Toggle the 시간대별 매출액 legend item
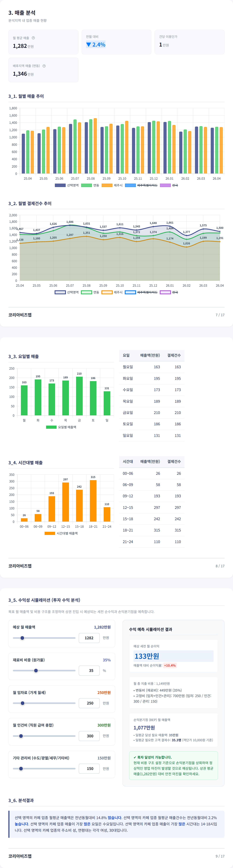233x868 pixels. pyautogui.click(x=61, y=533)
